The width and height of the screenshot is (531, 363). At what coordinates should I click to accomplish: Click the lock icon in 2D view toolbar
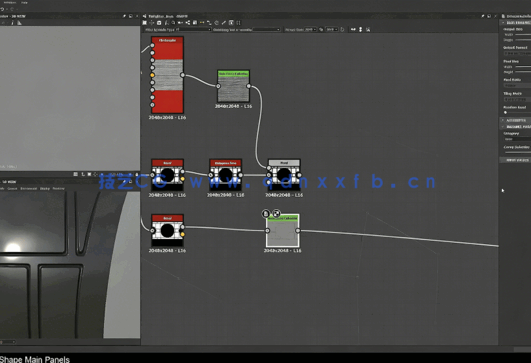[137, 174]
